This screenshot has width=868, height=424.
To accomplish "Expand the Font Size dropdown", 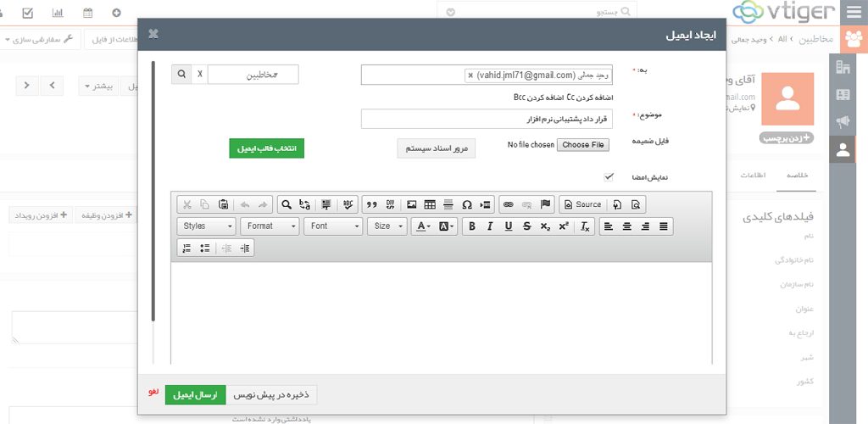I will (389, 226).
